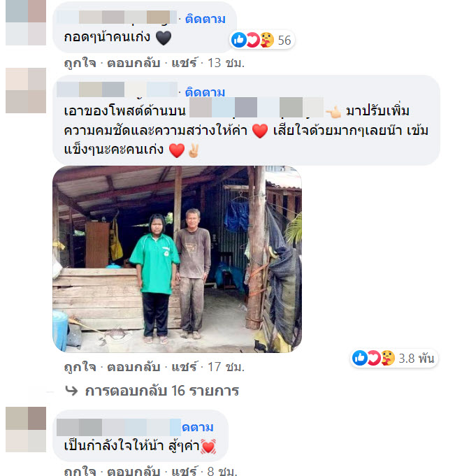Click the care emoji reaction near 56
This screenshot has width=462, height=476.
point(267,40)
